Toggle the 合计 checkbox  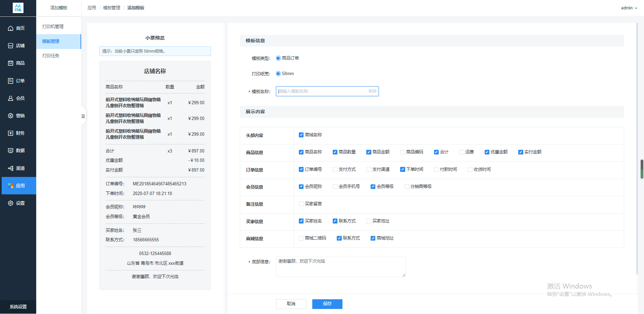436,152
